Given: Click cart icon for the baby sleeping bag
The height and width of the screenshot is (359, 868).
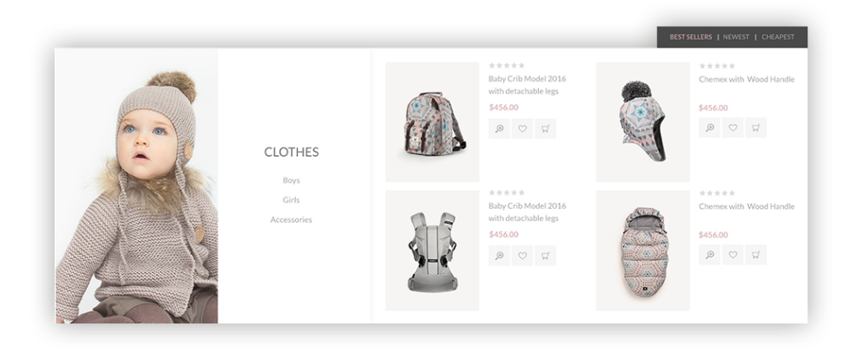Looking at the screenshot, I should [x=756, y=254].
